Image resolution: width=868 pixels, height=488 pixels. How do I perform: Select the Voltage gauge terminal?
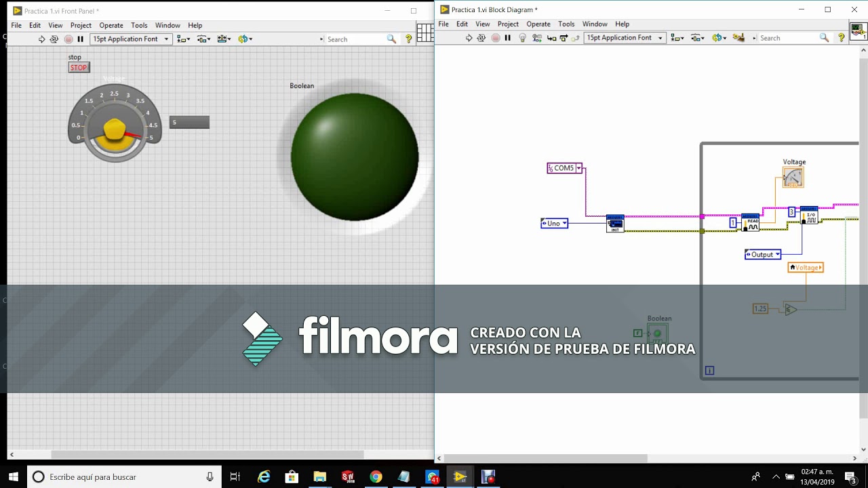coord(793,178)
